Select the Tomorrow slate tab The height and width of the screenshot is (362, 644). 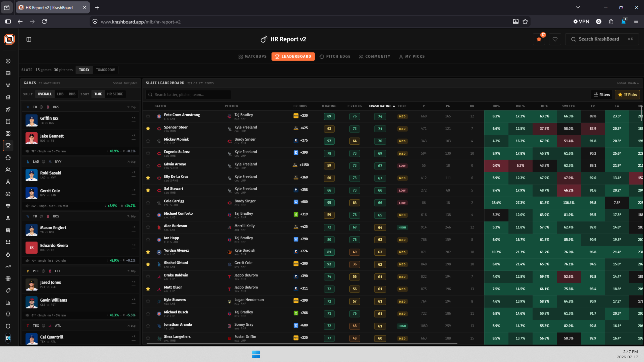click(x=105, y=70)
